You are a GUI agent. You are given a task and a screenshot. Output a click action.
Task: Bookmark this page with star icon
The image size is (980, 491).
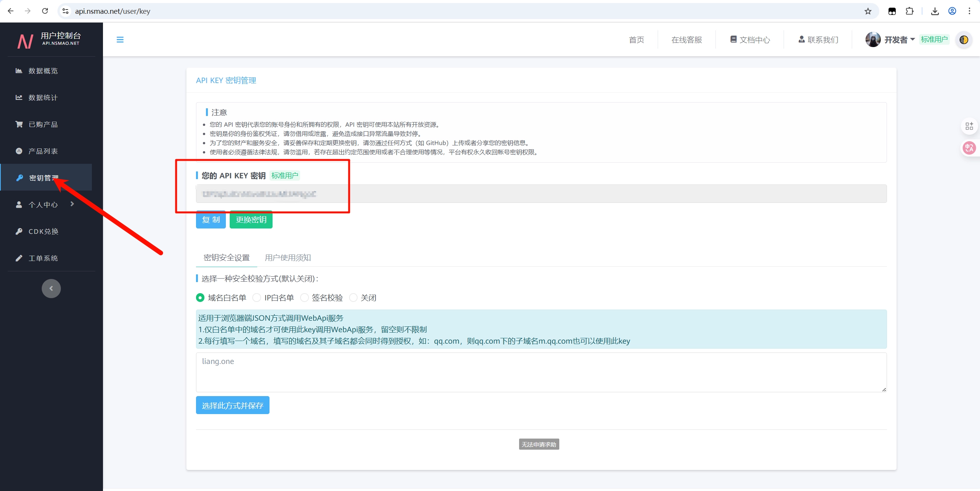pos(868,11)
